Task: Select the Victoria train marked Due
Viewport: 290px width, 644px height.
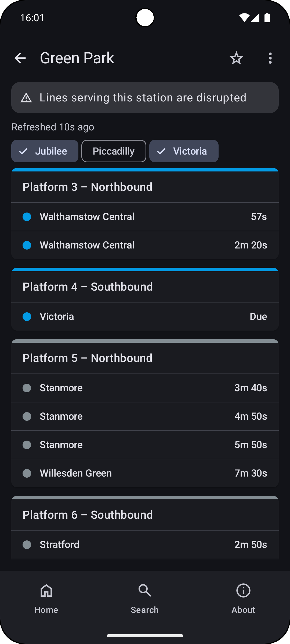Action: pyautogui.click(x=145, y=317)
